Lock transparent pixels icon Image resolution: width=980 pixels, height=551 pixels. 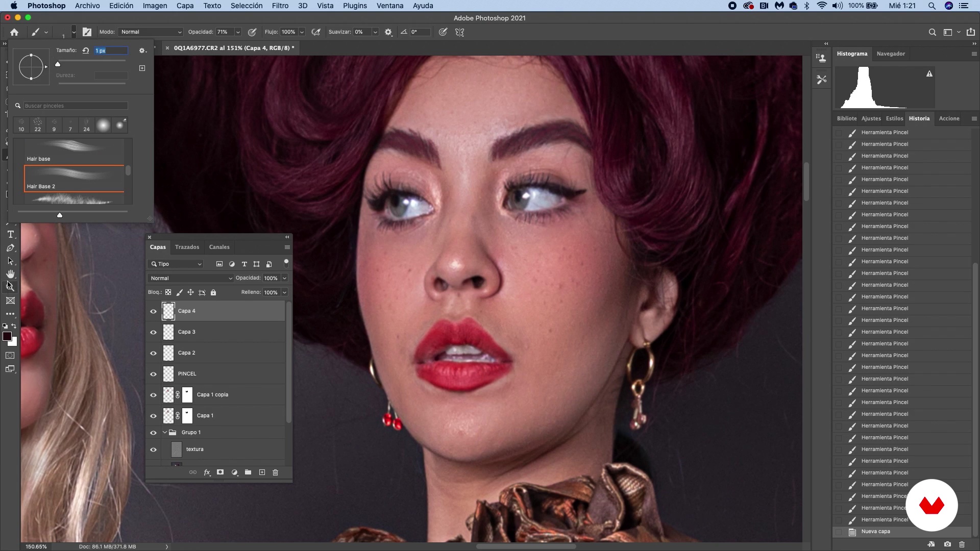168,292
